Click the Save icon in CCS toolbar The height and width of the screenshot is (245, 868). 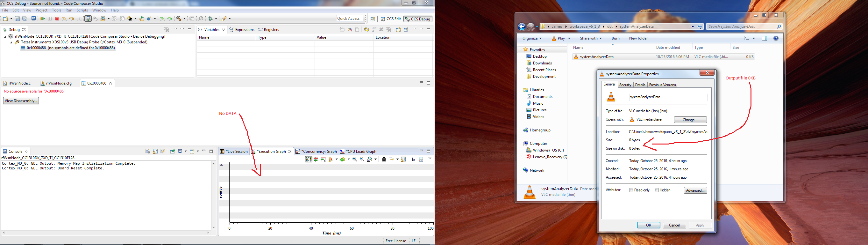point(18,19)
